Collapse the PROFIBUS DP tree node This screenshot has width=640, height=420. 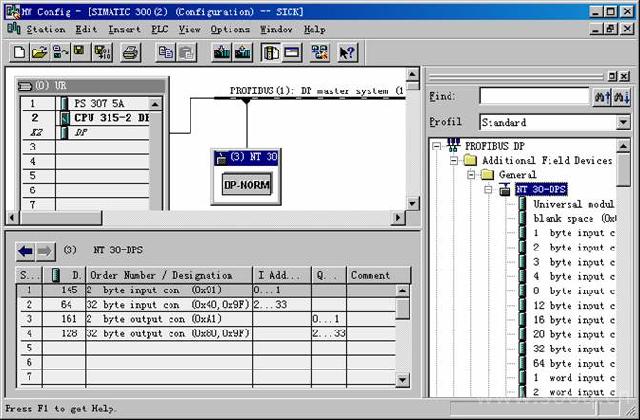click(x=438, y=146)
